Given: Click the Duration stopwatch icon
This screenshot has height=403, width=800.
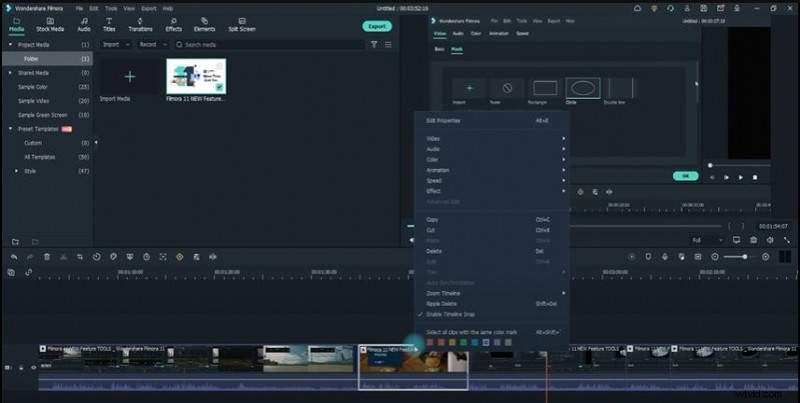Looking at the screenshot, I should pos(146,257).
